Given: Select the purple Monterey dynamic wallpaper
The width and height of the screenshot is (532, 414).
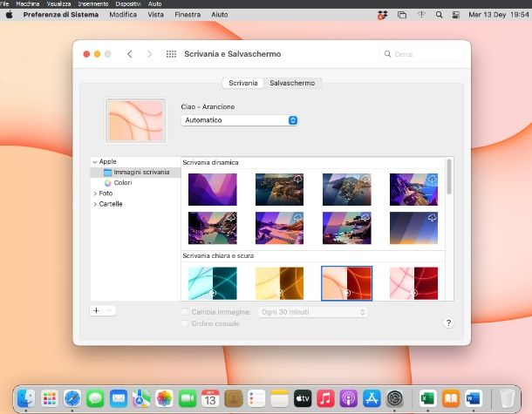Looking at the screenshot, I should pyautogui.click(x=213, y=189).
